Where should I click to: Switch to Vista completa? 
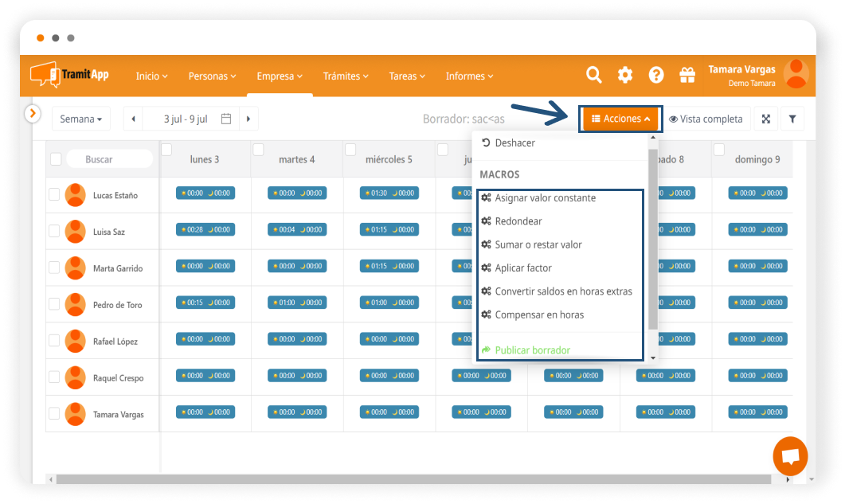[x=706, y=119]
